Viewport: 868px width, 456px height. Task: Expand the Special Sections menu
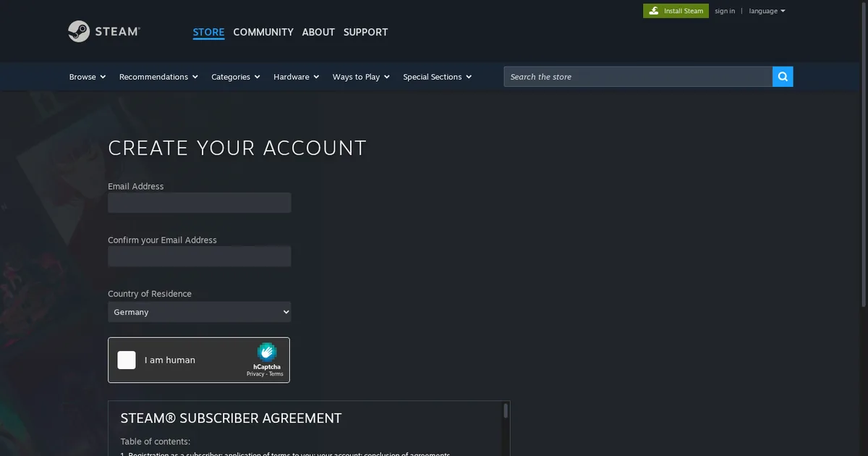point(438,77)
